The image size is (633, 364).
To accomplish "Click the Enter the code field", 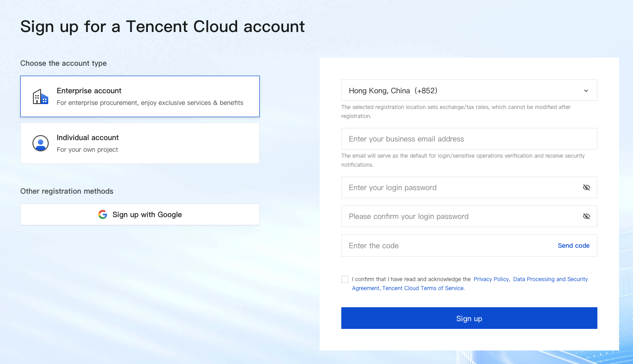I will coord(446,246).
